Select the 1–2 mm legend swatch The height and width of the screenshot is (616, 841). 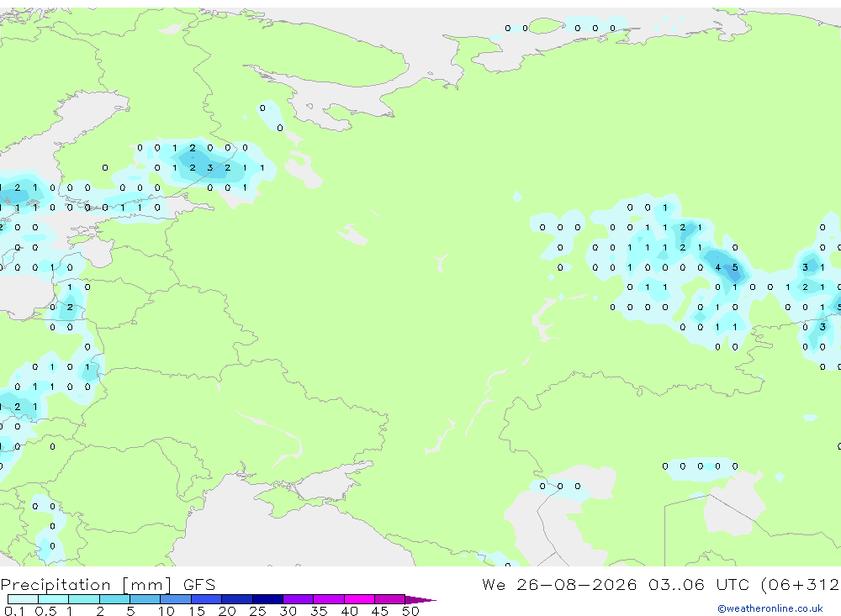(84, 599)
